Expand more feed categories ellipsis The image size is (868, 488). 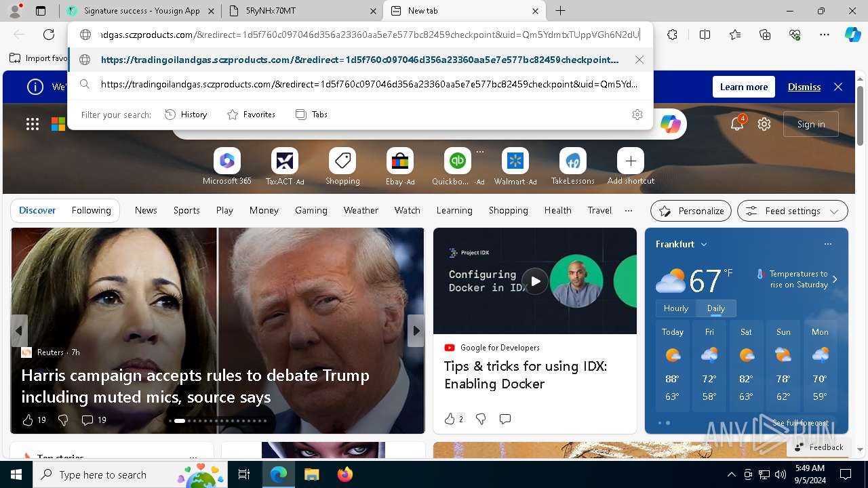click(x=629, y=211)
